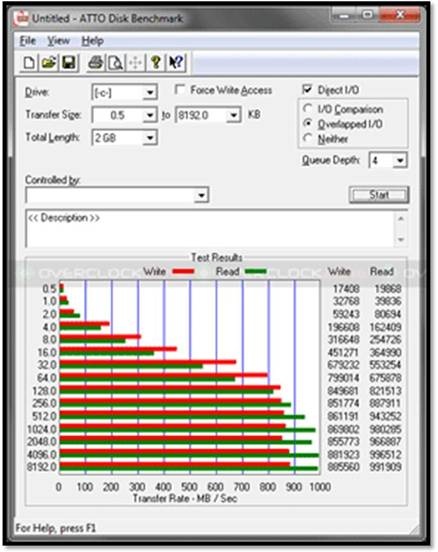Click the Start button
Viewport: 438px width, 552px height.
tap(379, 195)
